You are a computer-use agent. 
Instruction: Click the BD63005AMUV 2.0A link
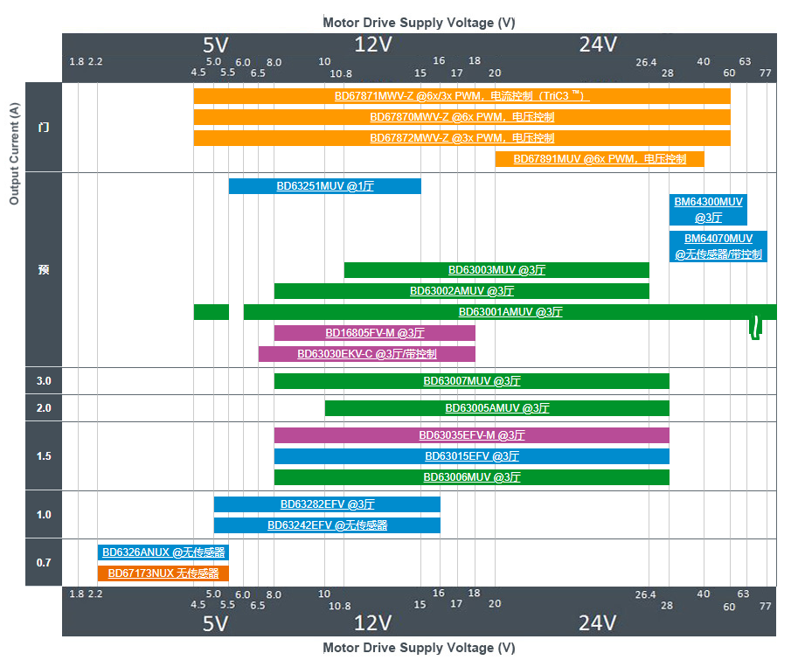pyautogui.click(x=496, y=408)
